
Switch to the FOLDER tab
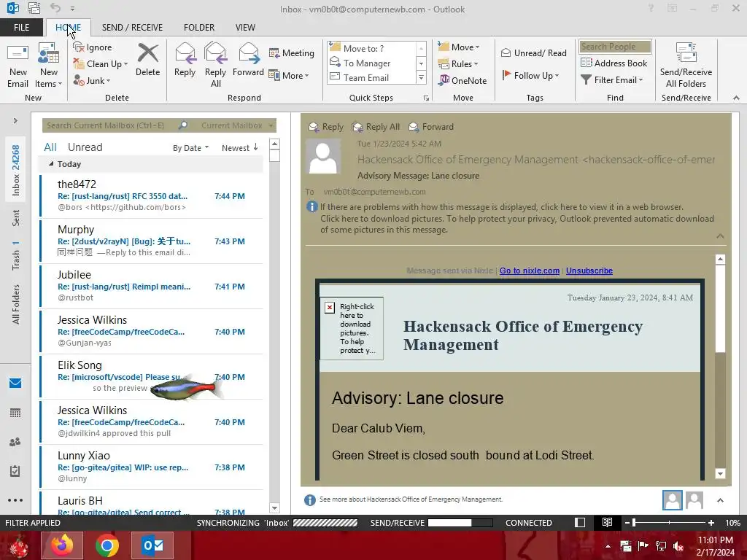click(199, 28)
